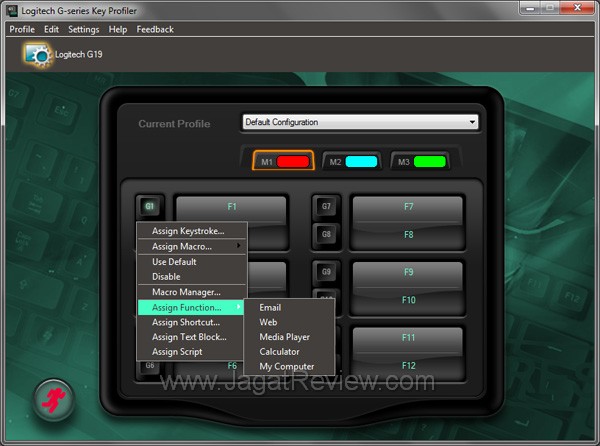Click the F7 assignment bar
Image resolution: width=600 pixels, height=446 pixels.
pos(408,208)
